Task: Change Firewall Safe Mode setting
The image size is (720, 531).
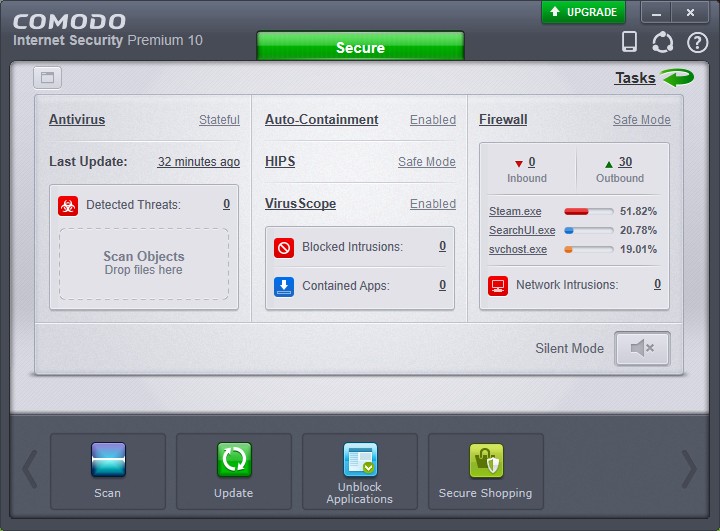Action: coord(642,120)
